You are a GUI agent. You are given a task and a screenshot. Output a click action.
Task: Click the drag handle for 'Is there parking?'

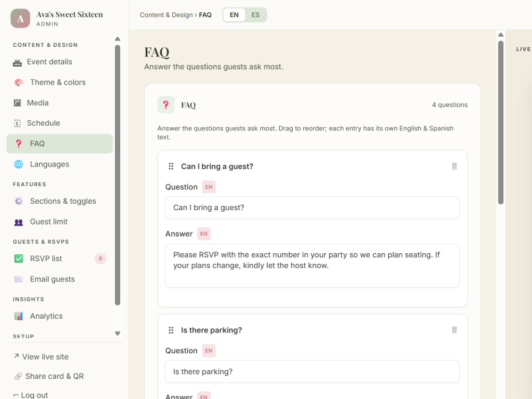[x=171, y=330]
